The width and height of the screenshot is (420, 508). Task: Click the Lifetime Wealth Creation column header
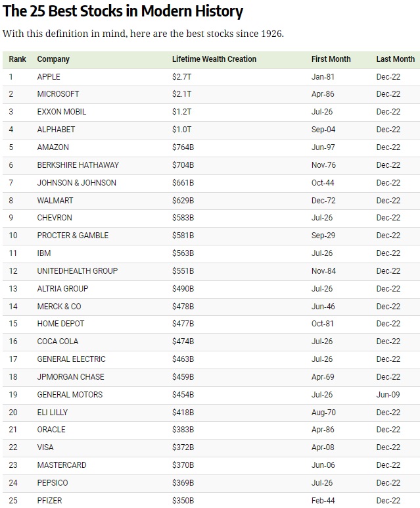click(214, 59)
